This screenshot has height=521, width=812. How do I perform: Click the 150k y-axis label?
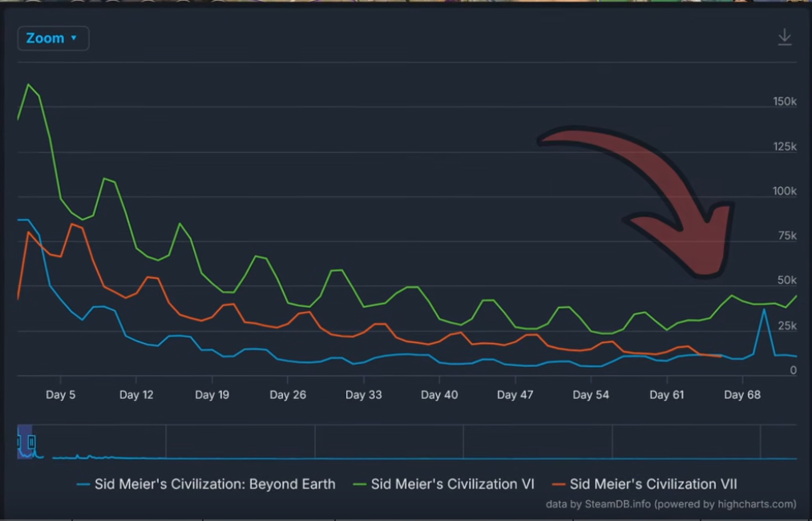click(784, 102)
